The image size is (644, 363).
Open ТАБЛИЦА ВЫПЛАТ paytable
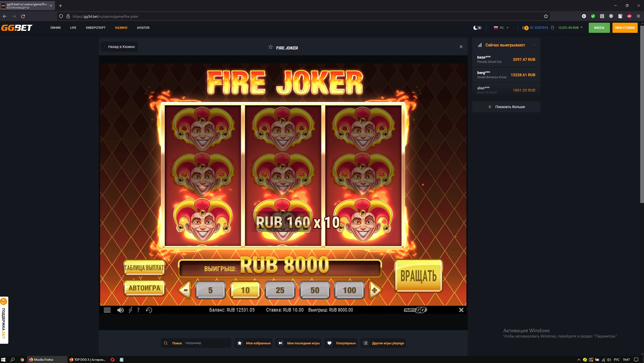click(144, 268)
